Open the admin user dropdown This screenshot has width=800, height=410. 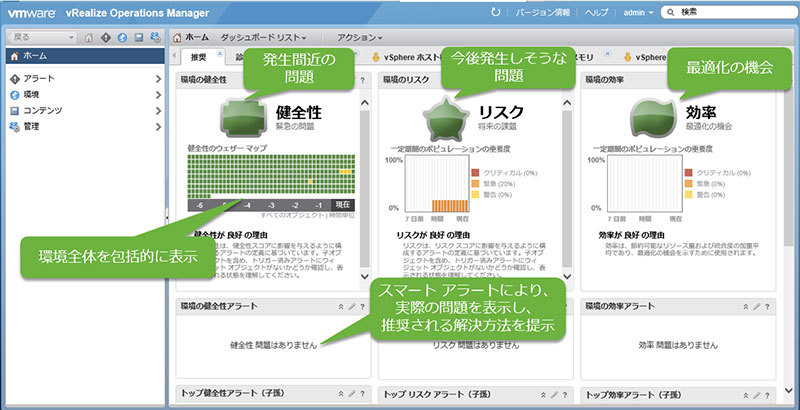(x=638, y=13)
